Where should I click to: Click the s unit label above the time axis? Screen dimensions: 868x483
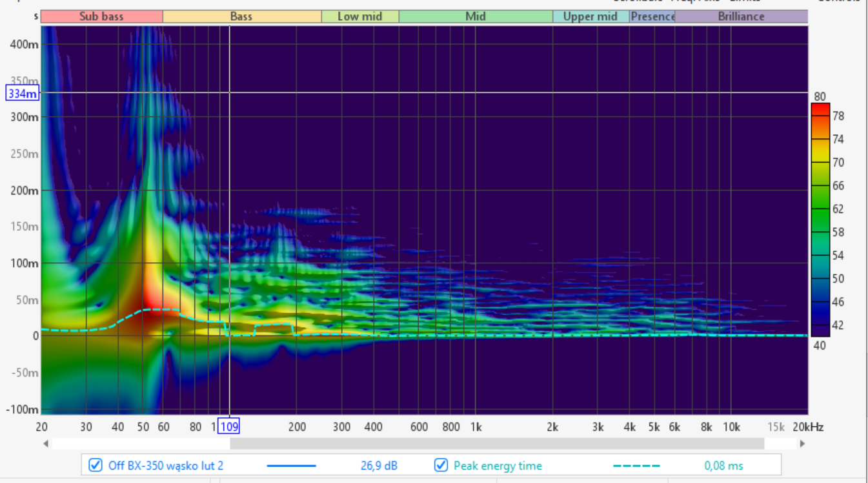(x=36, y=17)
